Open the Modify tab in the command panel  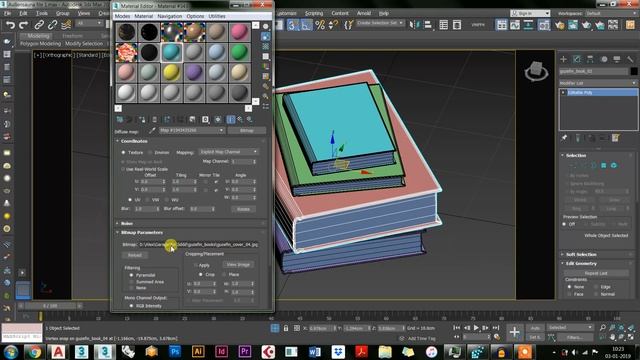coord(577,59)
